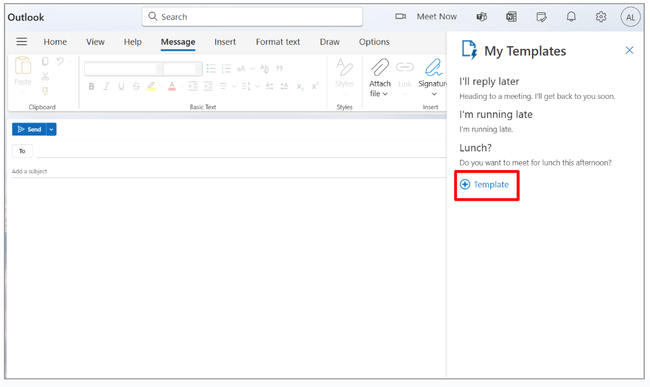Expand the font color dropdown arrow
The width and height of the screenshot is (650, 387).
pyautogui.click(x=182, y=86)
